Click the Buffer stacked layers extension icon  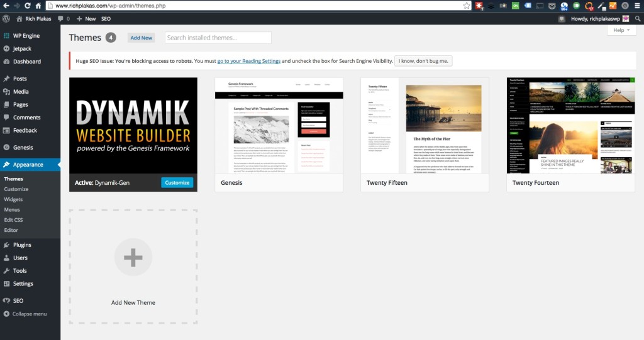(491, 5)
